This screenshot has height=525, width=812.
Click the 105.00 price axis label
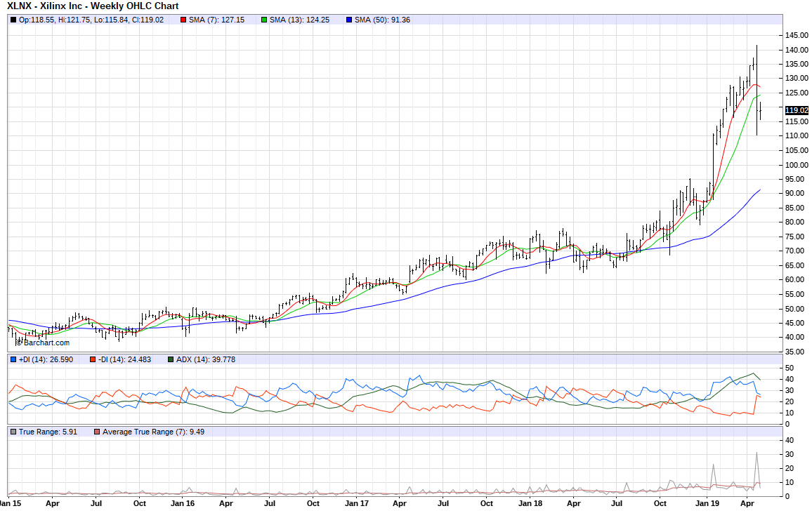pos(797,150)
